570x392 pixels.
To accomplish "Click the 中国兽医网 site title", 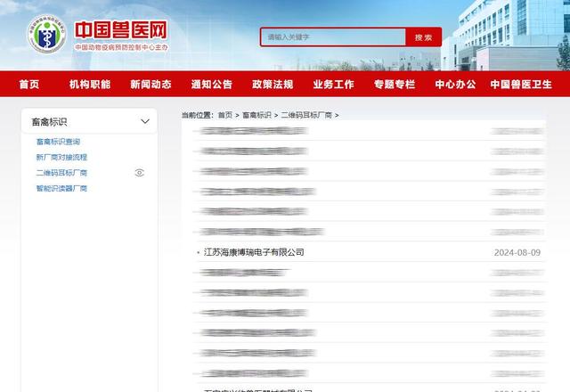I will (x=121, y=29).
